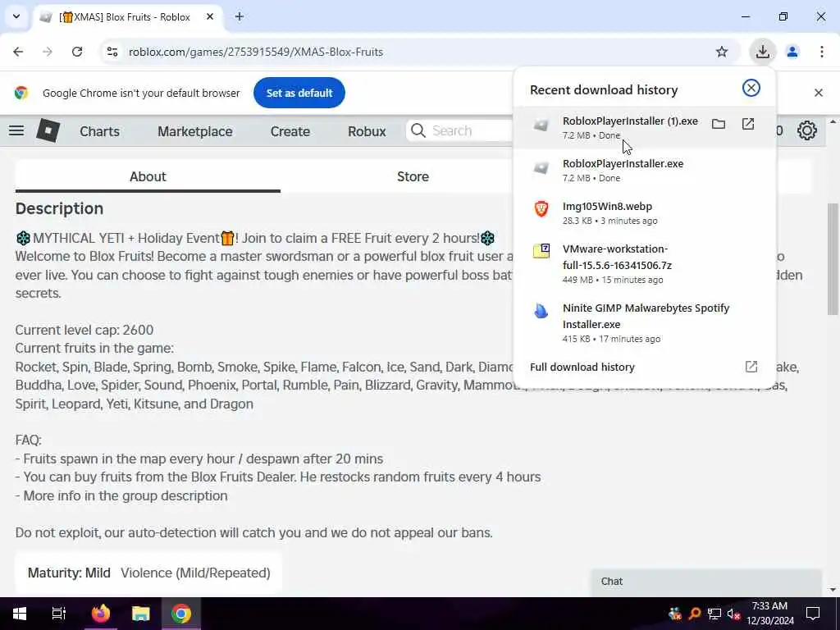Open the Marketplace menu item
The image size is (840, 630).
195,131
